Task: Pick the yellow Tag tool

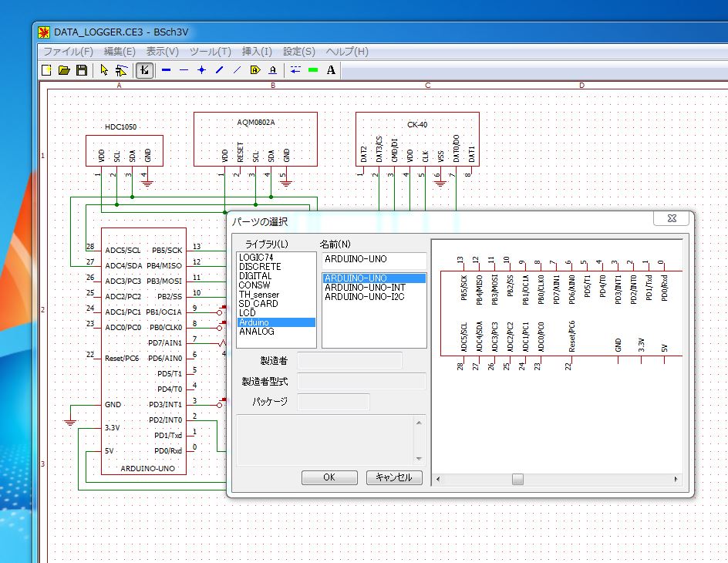Action: click(255, 70)
